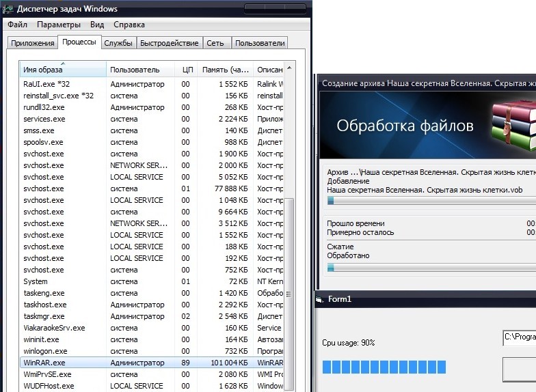
Task: Select the System process row
Action: pyautogui.click(x=152, y=281)
